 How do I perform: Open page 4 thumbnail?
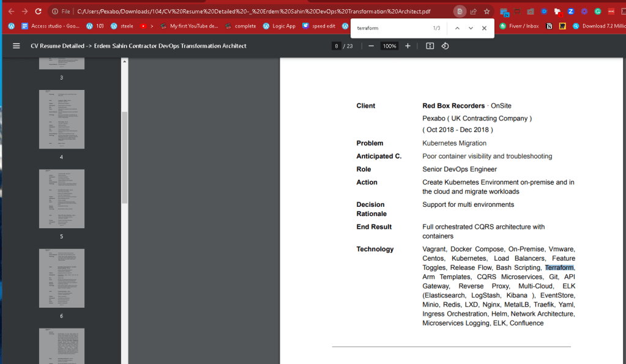[x=61, y=119]
